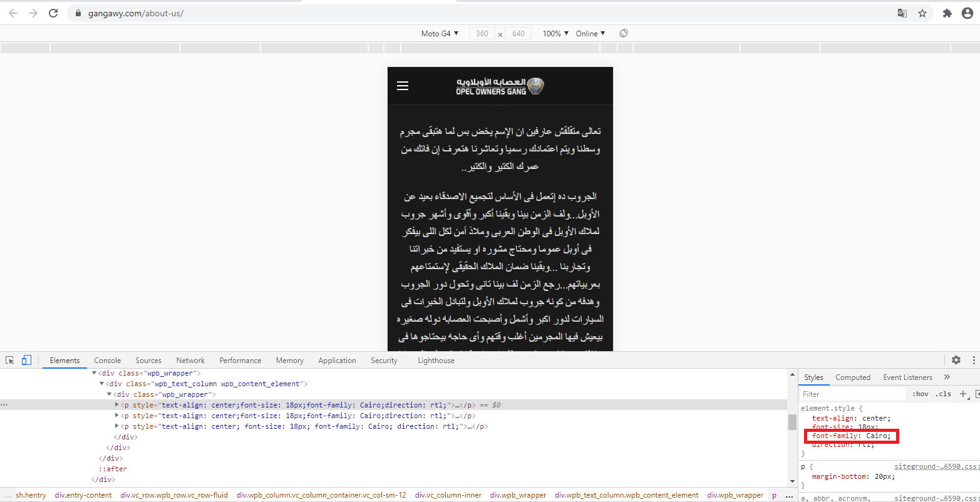The height and width of the screenshot is (502, 980).
Task: Click the Styles filter field
Action: 854,394
